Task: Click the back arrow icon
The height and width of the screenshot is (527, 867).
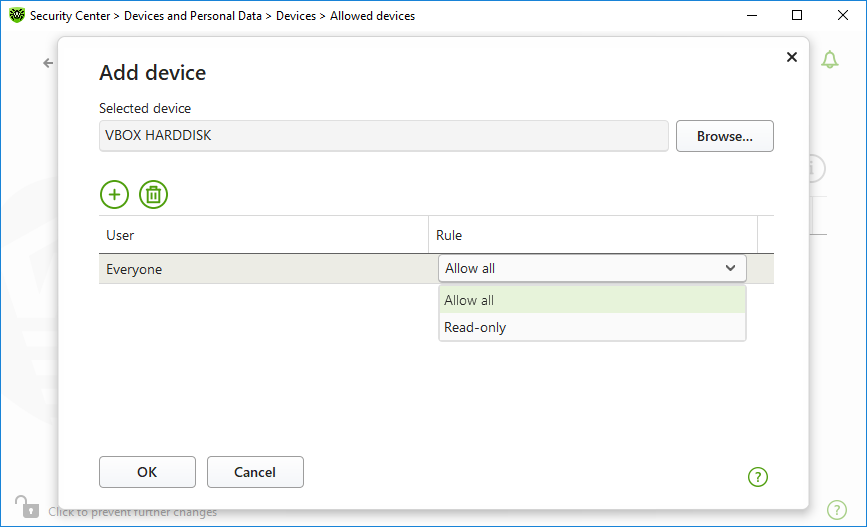Action: click(x=48, y=63)
